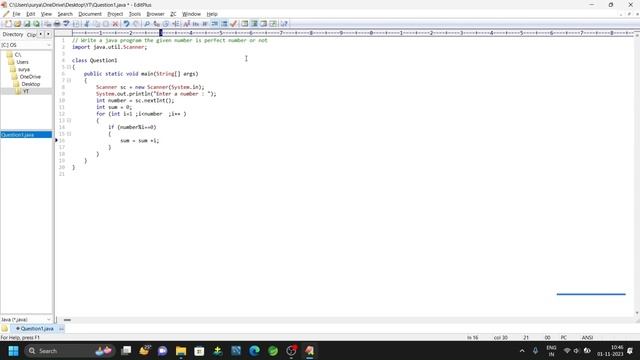This screenshot has width=640, height=360.
Task: Click the Copy toolbar icon
Action: (96, 24)
